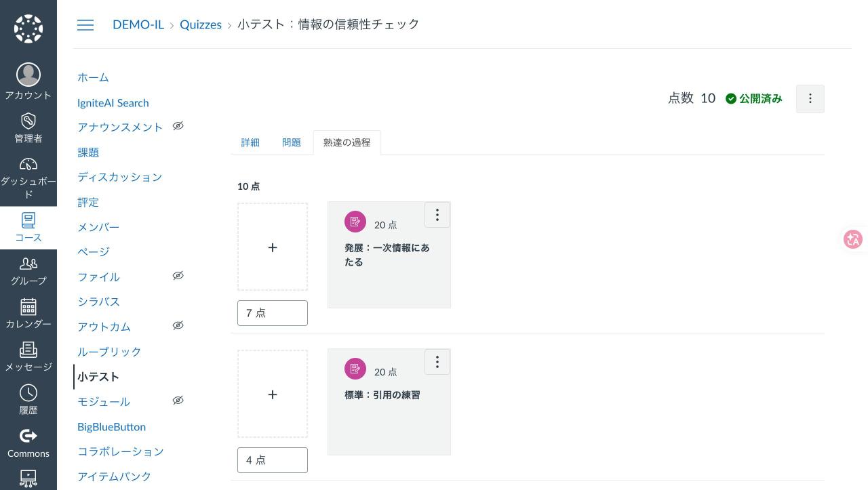Open the Canvas logo dashboard link
This screenshot has width=868, height=490.
point(28,28)
